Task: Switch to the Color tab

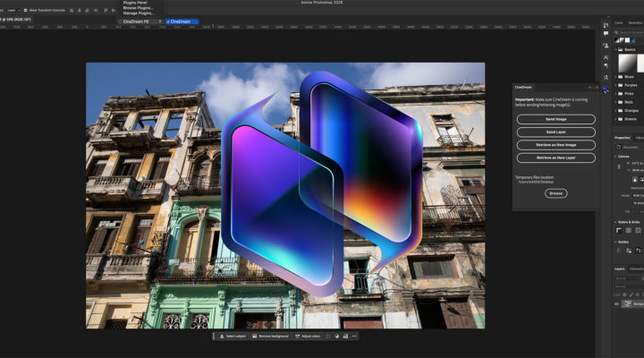Action: (x=619, y=23)
